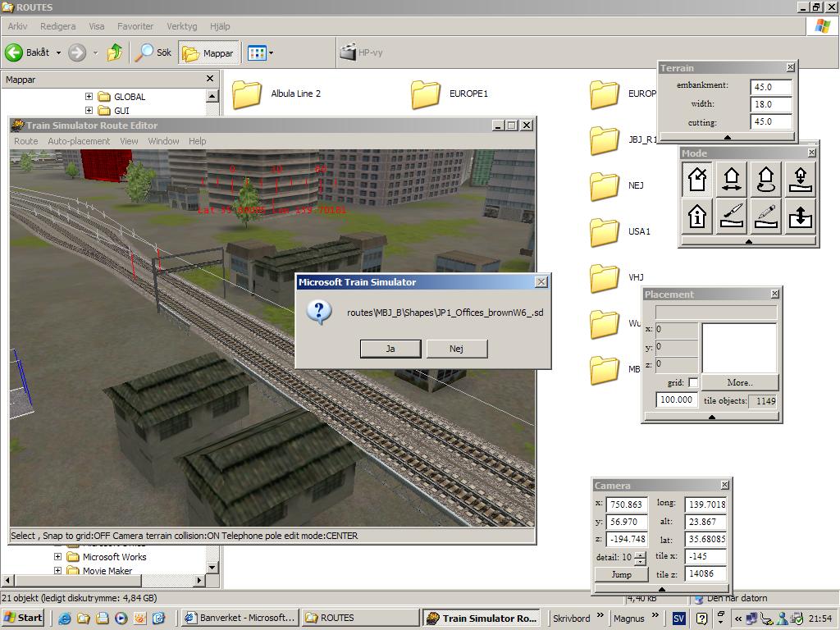The image size is (840, 630).
Task: Open the views dropdown in Explorer toolbar
Action: [271, 52]
